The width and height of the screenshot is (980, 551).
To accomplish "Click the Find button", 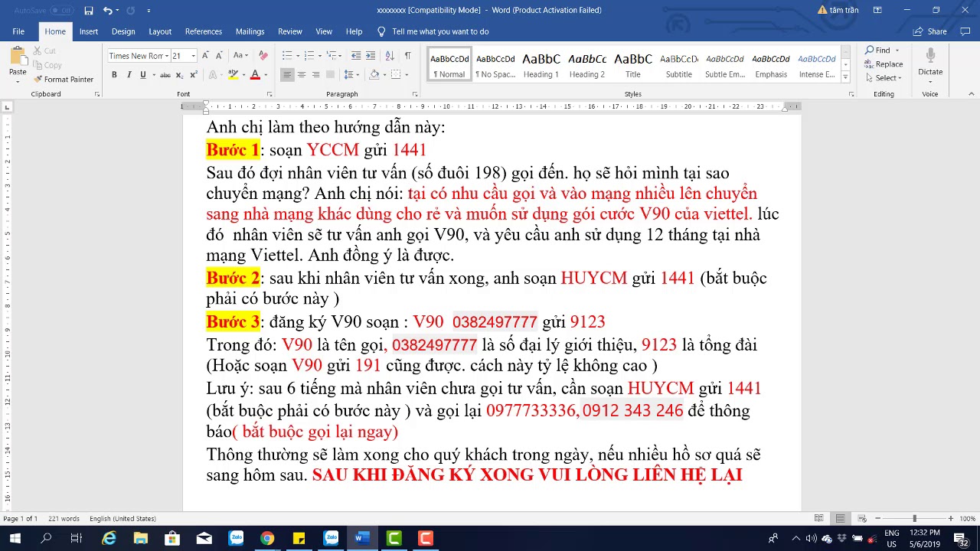I will pyautogui.click(x=878, y=51).
